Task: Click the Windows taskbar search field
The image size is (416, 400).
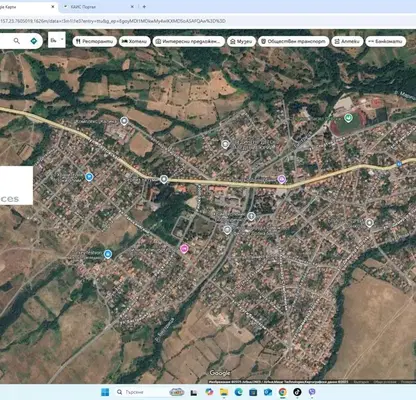Action: click(140, 392)
